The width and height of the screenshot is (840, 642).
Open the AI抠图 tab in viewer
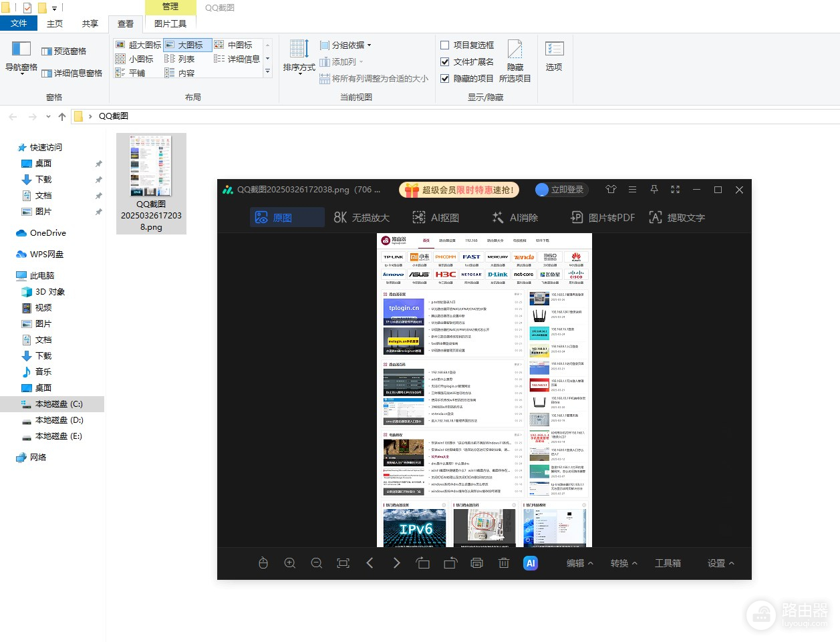coord(436,218)
